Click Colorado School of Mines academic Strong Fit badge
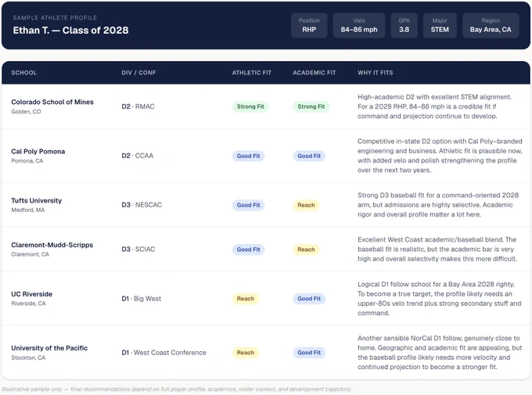Viewport: 532px width, 395px height. [311, 106]
